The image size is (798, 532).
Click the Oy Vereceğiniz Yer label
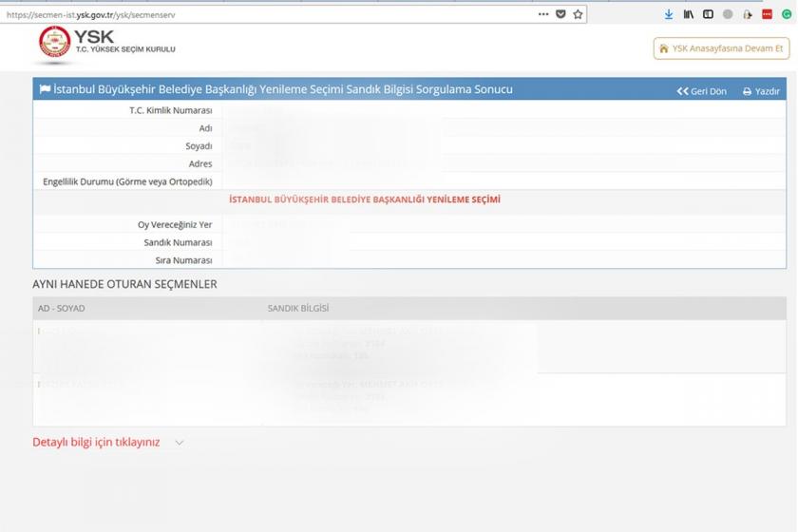coord(175,224)
